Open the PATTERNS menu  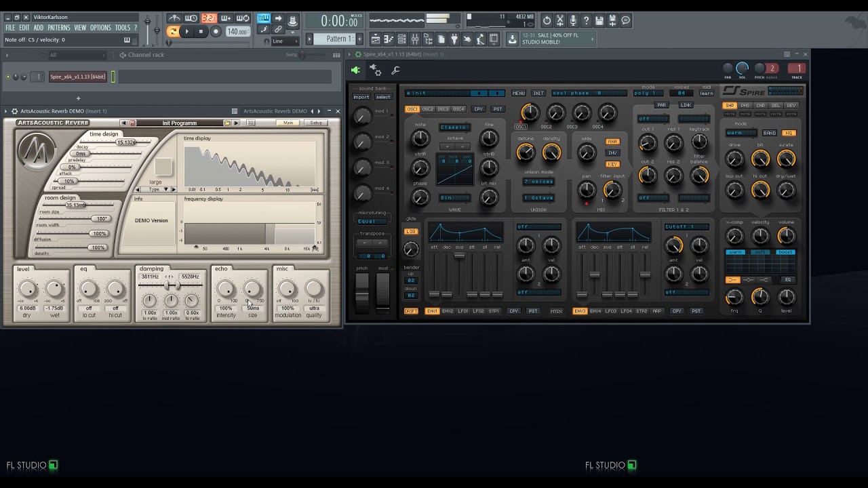(59, 28)
